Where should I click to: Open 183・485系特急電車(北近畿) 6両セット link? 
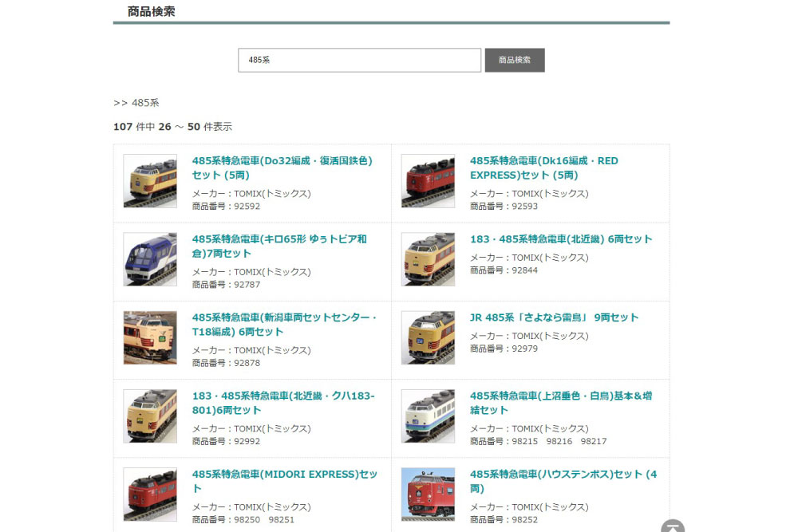tap(561, 239)
